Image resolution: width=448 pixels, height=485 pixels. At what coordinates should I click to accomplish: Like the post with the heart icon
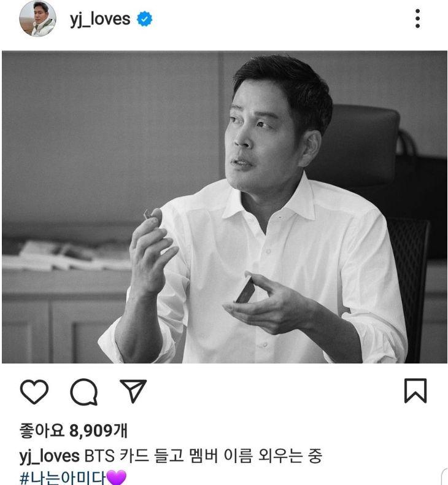tap(34, 391)
